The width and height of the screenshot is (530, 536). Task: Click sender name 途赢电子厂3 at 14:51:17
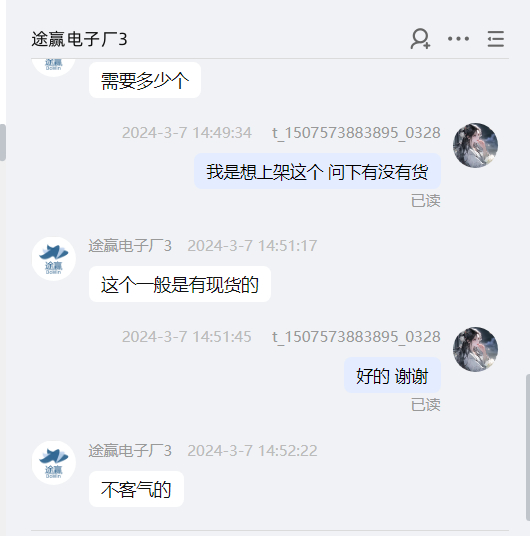130,246
